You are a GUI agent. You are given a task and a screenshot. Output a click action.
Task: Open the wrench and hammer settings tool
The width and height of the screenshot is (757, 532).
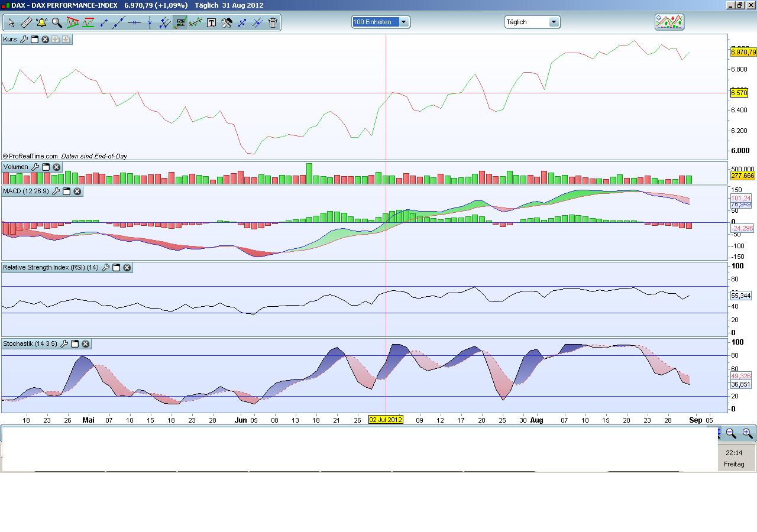tap(227, 23)
